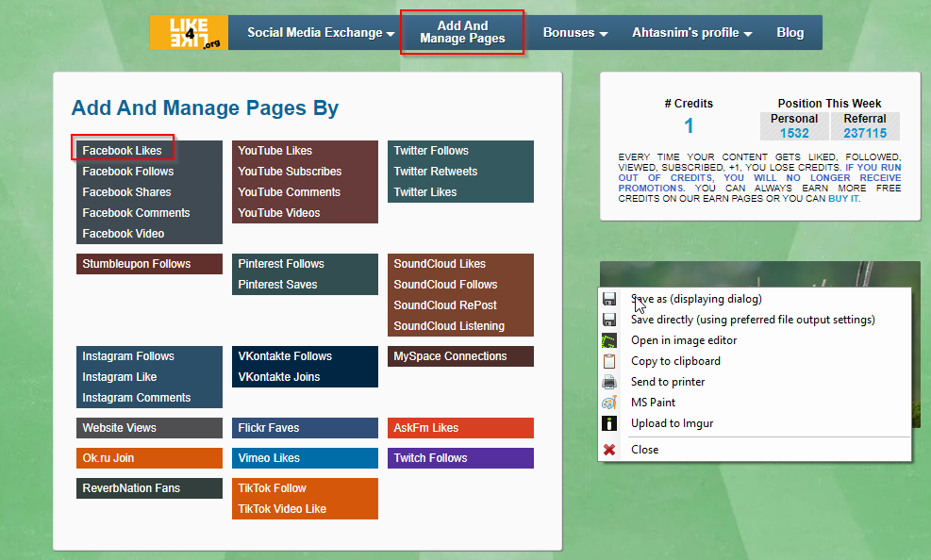Click the red X Close icon

[x=609, y=450]
